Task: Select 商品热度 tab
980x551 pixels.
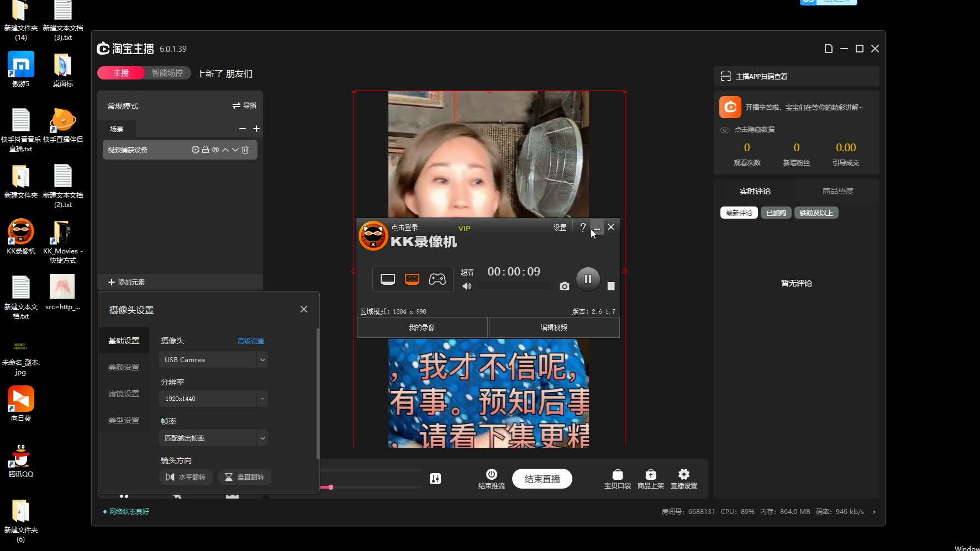Action: pyautogui.click(x=838, y=191)
